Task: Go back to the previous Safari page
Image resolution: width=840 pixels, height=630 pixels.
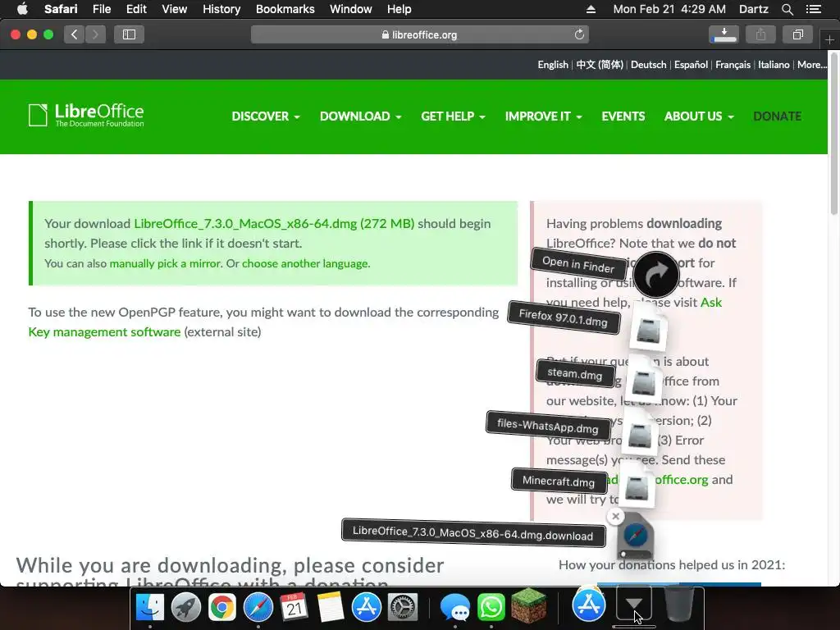Action: [x=75, y=34]
